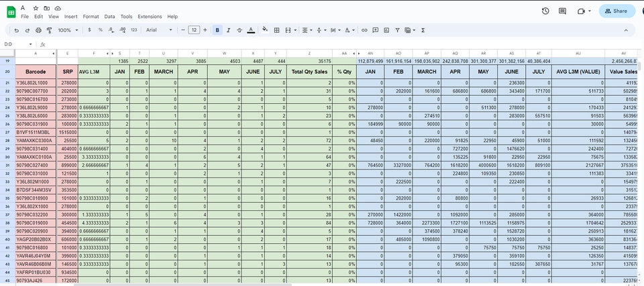
Task: Click the Undo arrow icon
Action: point(16,30)
